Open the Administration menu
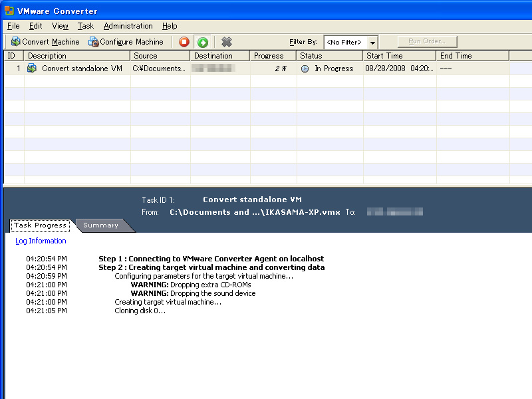This screenshot has height=399, width=532. point(128,26)
